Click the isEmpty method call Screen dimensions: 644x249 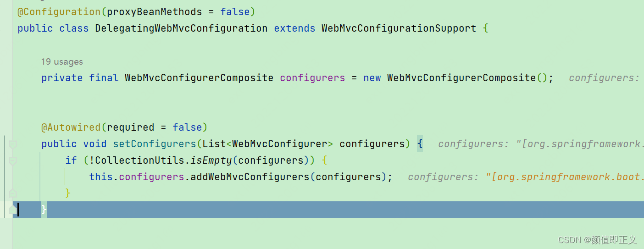click(x=211, y=160)
